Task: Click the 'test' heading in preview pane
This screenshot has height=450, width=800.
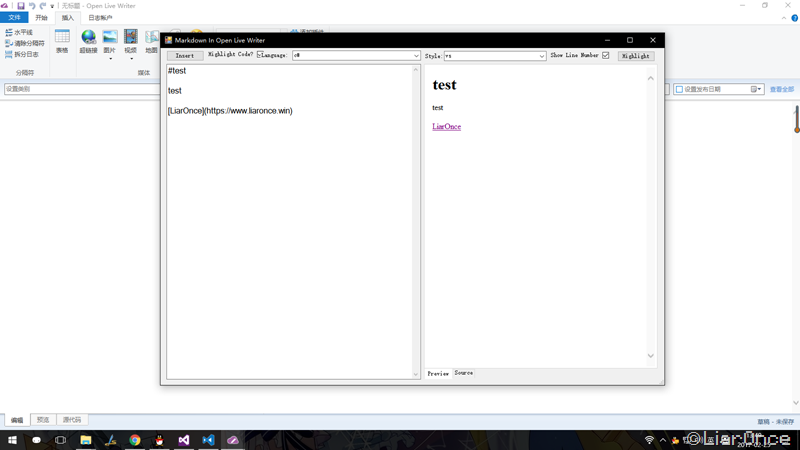Action: pos(444,85)
